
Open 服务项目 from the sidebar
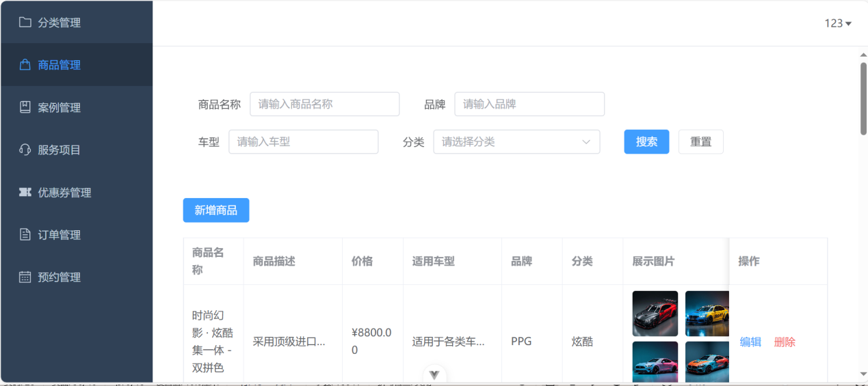click(x=77, y=150)
